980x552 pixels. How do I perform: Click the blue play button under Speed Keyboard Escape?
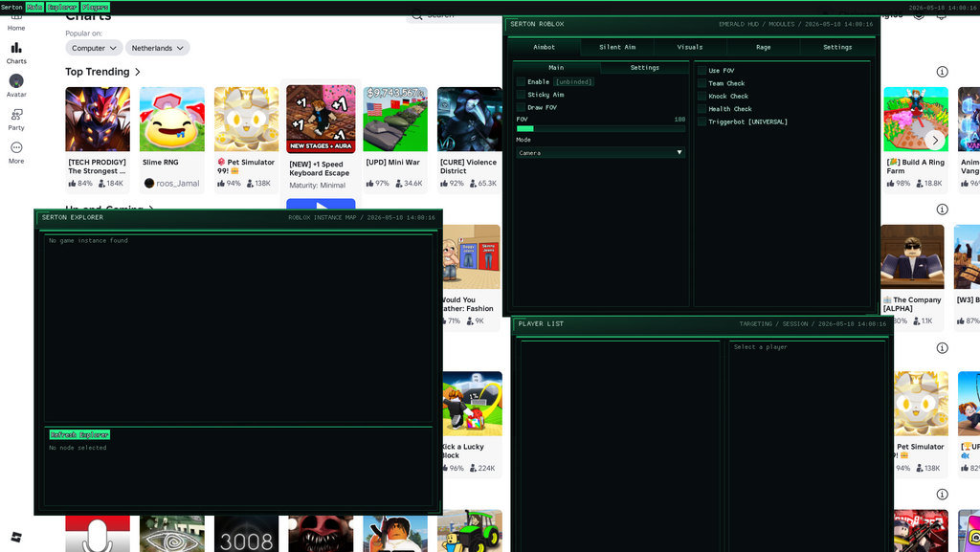321,204
